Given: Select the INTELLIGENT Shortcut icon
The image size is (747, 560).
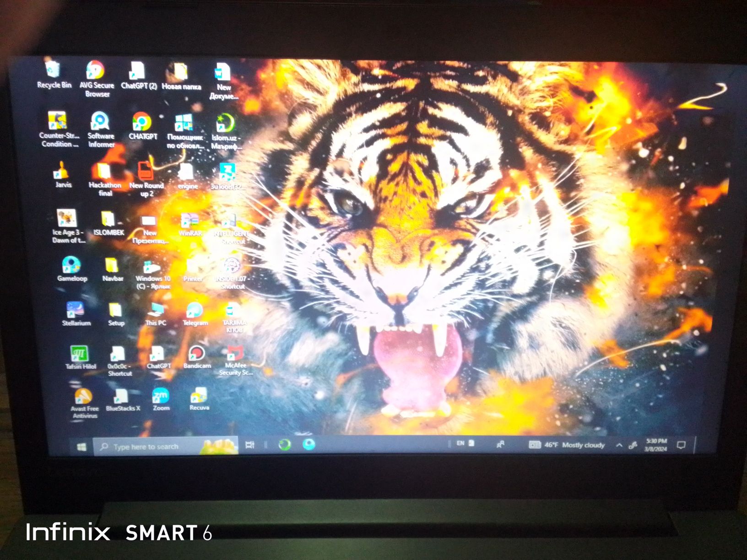Looking at the screenshot, I should [x=230, y=229].
